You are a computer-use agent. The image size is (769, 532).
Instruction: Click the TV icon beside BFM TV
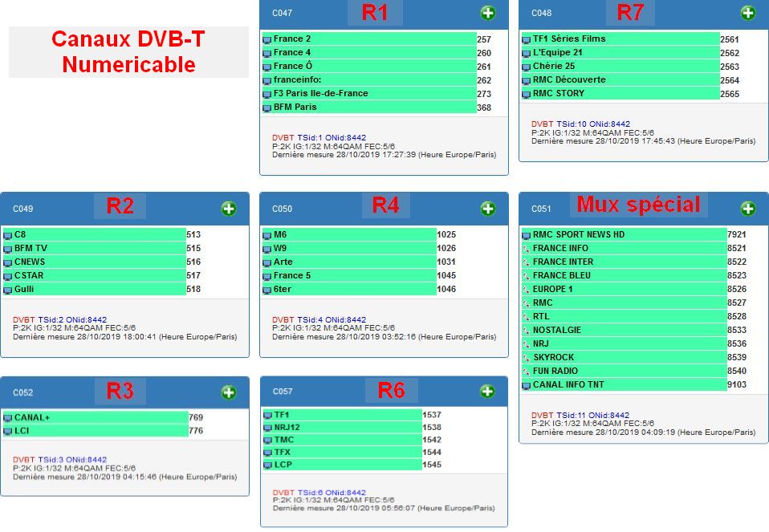click(x=8, y=250)
